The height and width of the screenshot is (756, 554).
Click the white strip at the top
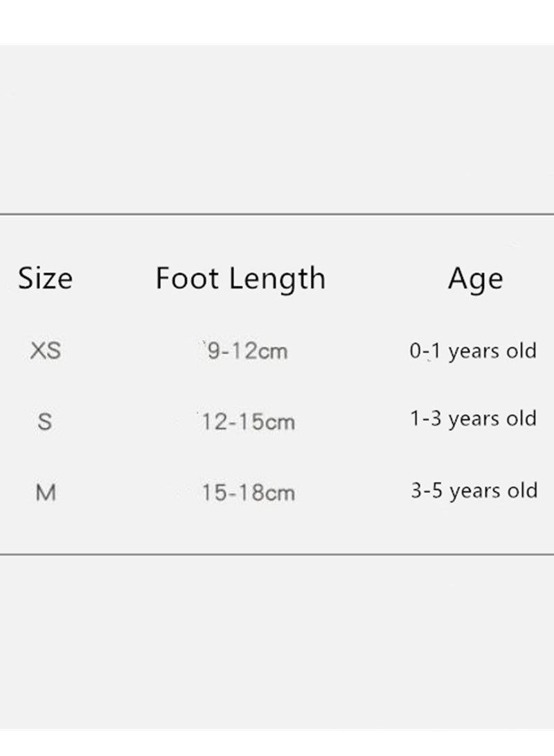277,21
